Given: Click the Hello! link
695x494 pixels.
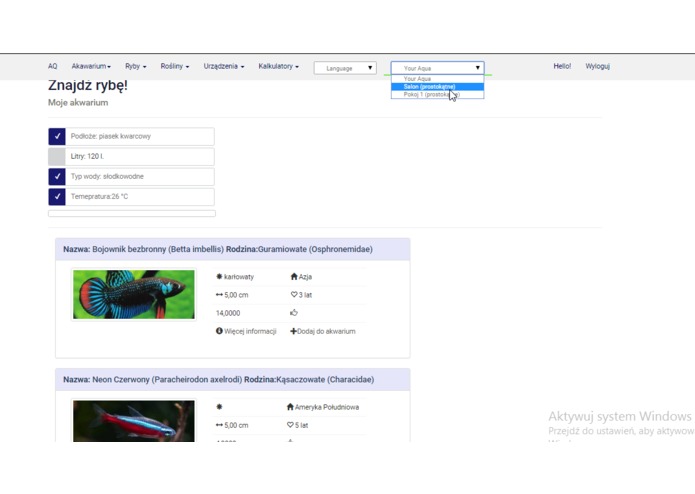Looking at the screenshot, I should click(562, 66).
